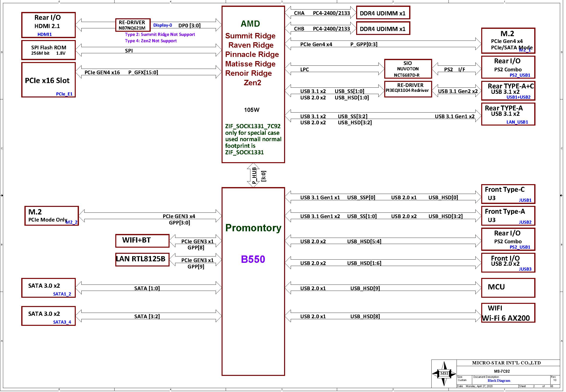Click the green "Promontory" chipset name
This screenshot has height=392, width=566.
253,228
